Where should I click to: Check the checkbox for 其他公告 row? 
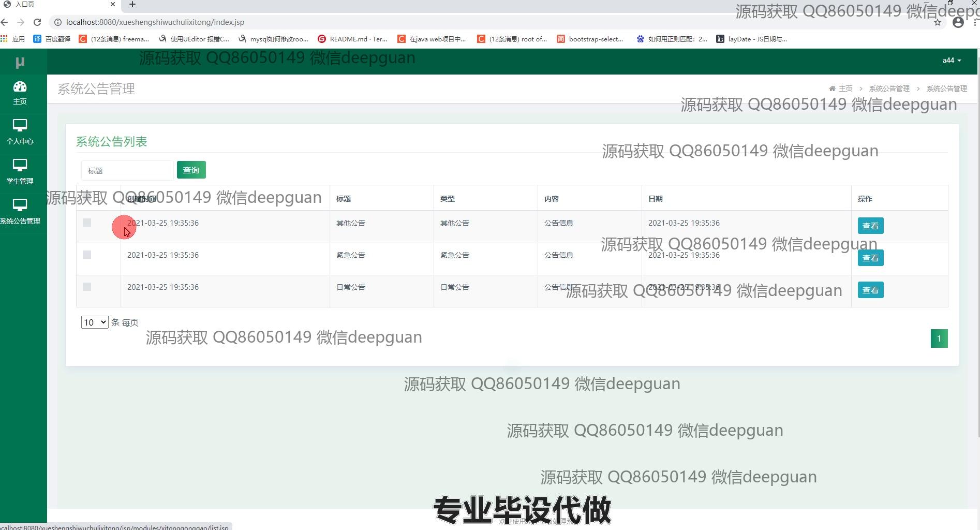pyautogui.click(x=87, y=223)
